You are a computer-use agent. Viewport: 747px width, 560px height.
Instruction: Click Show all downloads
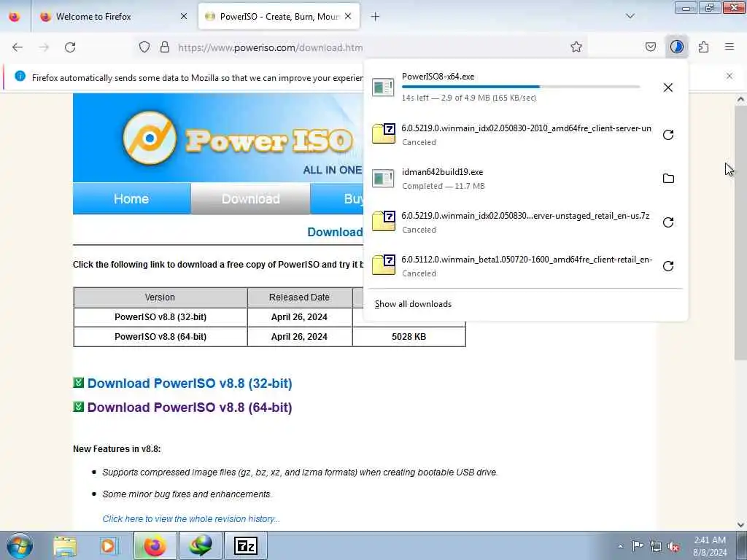[413, 304]
